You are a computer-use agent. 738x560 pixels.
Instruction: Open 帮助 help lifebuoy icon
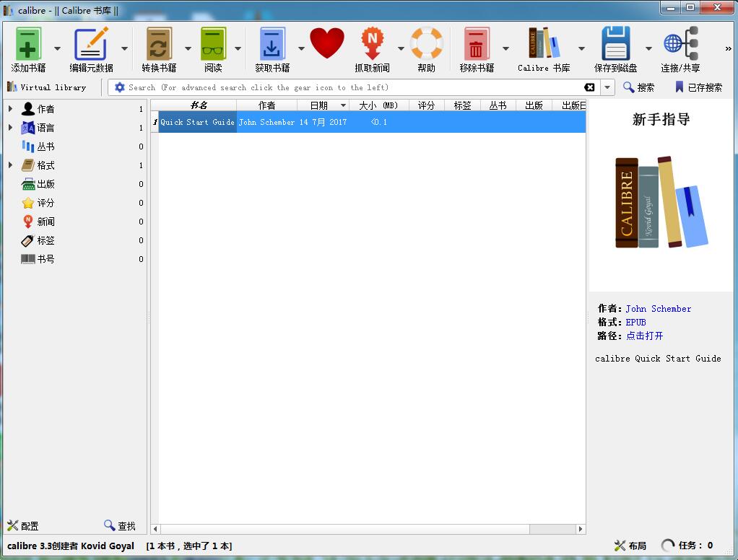coord(426,45)
